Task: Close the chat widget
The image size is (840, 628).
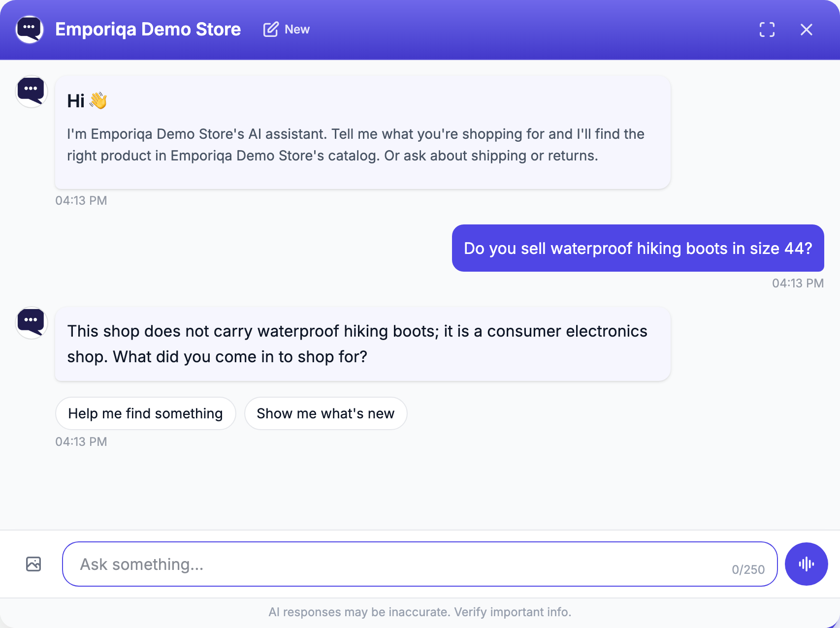Action: click(806, 30)
